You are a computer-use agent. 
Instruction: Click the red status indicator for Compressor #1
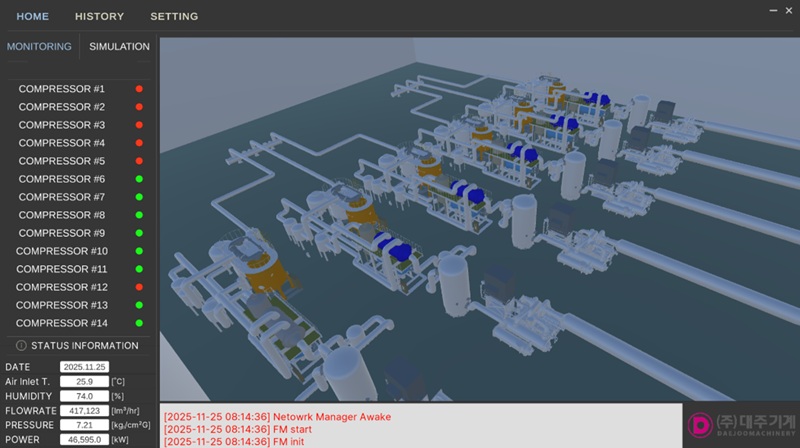tap(139, 89)
